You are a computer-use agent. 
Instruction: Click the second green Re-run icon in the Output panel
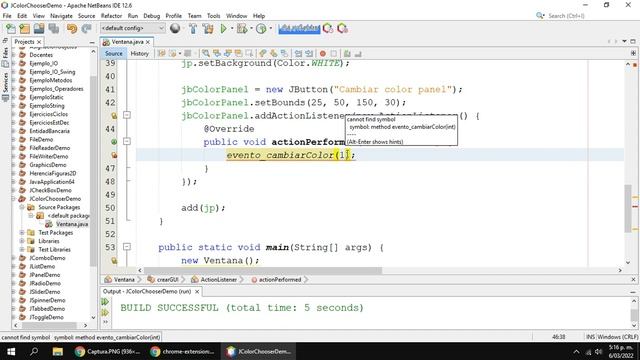105,313
